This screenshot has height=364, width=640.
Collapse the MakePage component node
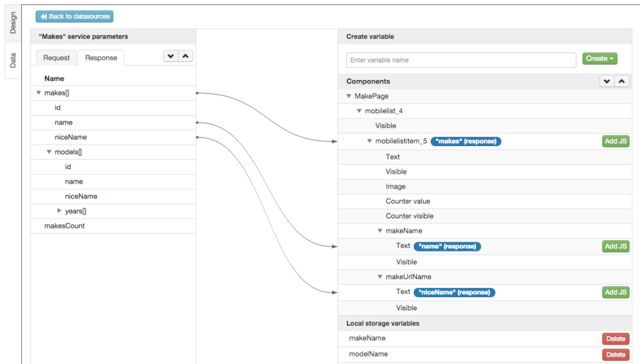coord(349,96)
